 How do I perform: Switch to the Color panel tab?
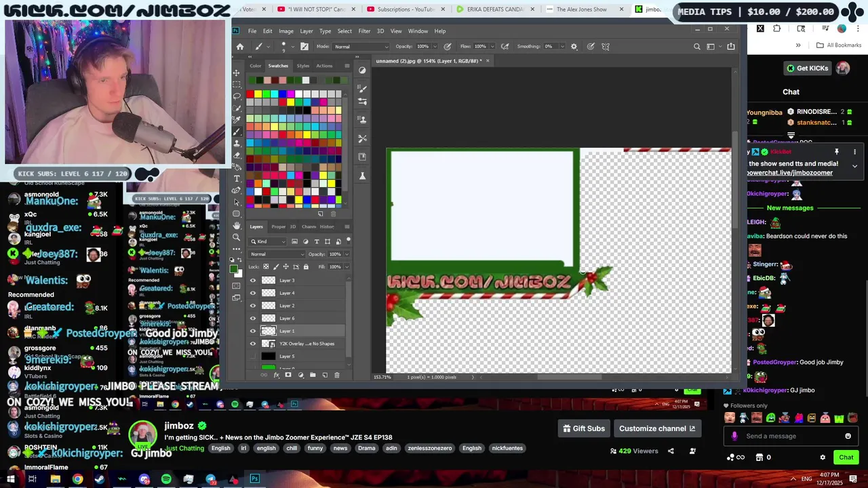256,66
